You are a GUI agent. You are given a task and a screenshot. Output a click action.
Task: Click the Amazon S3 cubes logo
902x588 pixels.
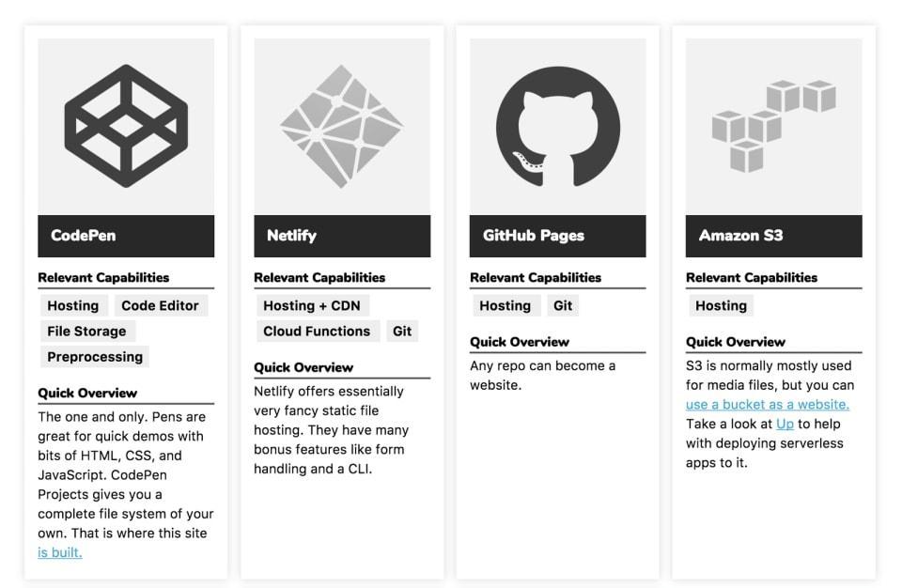pyautogui.click(x=772, y=126)
